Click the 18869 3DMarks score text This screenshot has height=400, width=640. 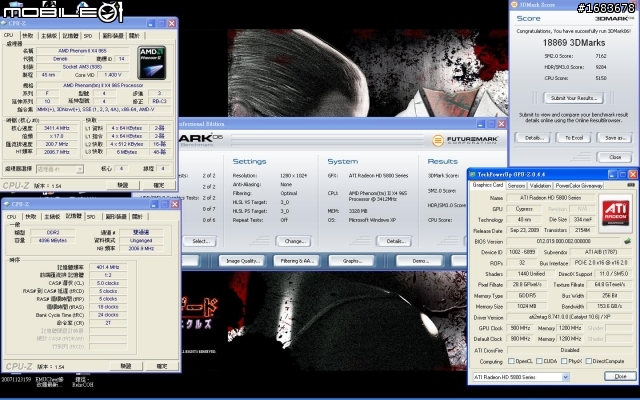tap(573, 43)
